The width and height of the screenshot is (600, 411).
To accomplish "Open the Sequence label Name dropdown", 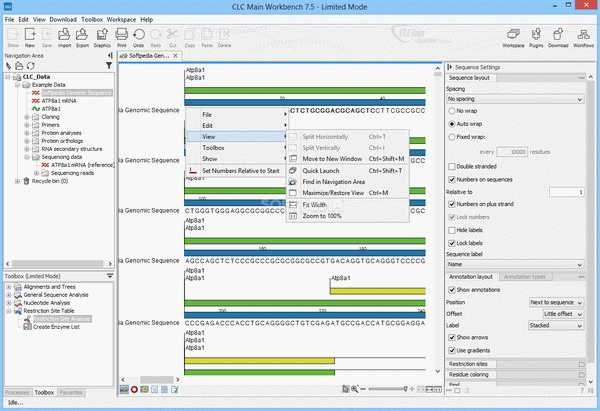I will tap(515, 264).
